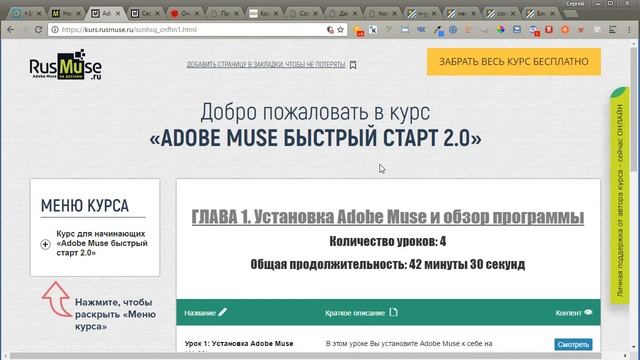Open the colorful pinwheel extension
The image size is (640, 360).
click(501, 29)
